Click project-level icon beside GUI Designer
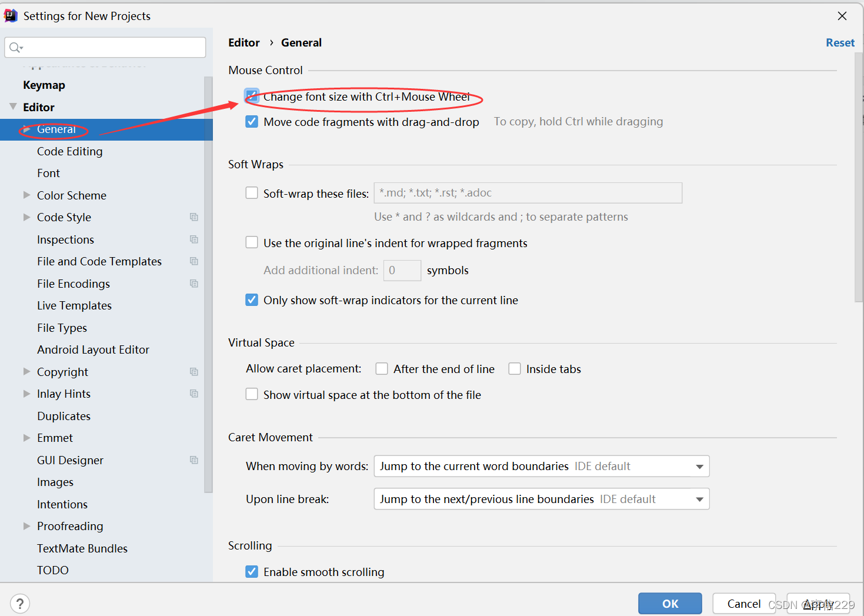The height and width of the screenshot is (616, 864). coord(194,460)
